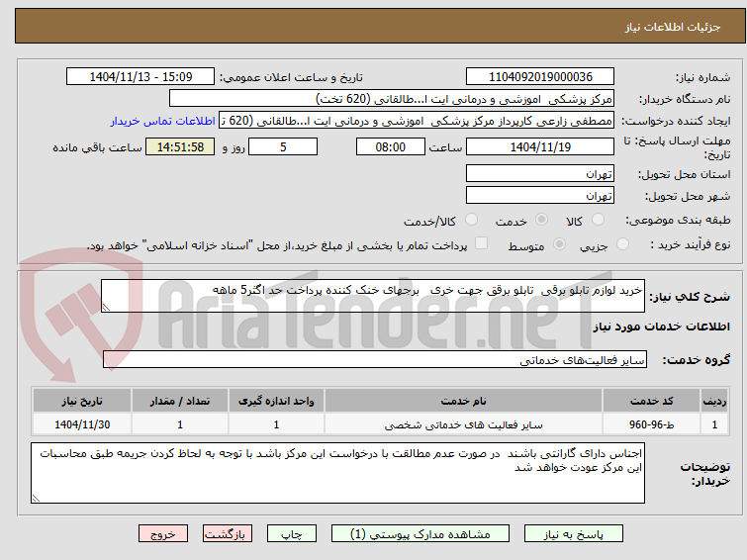Click service code cell ط-96-960
The height and width of the screenshot is (560, 747).
[x=651, y=424]
